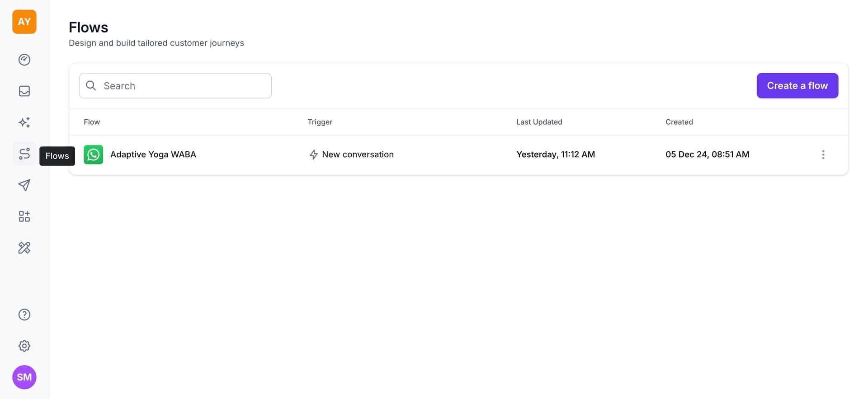Click the Flow column header
Image resolution: width=868 pixels, height=399 pixels.
coord(92,122)
